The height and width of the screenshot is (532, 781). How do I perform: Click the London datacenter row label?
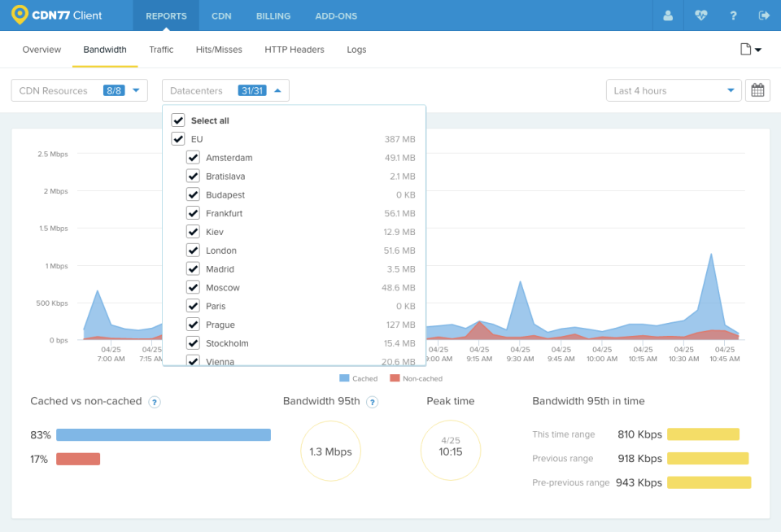point(220,251)
